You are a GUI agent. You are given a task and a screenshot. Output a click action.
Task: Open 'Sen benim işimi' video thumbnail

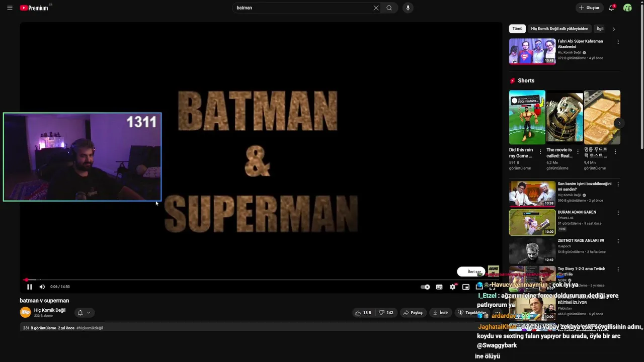532,194
